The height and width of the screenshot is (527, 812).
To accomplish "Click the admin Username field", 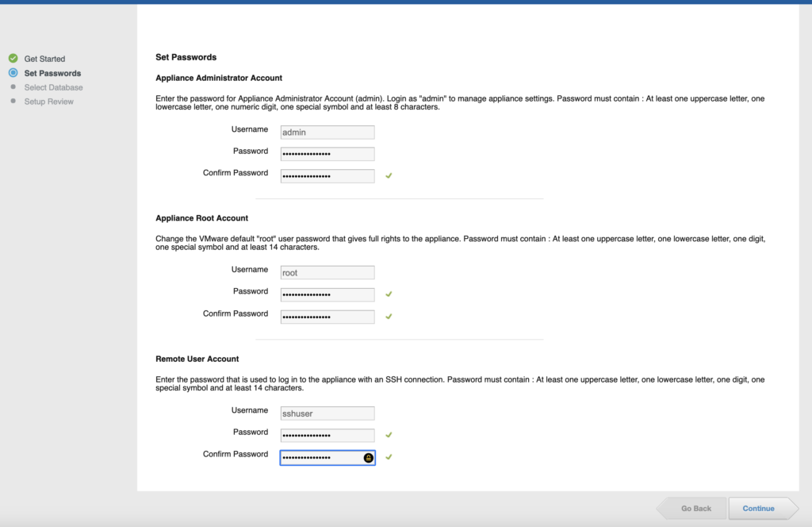I will click(x=327, y=133).
